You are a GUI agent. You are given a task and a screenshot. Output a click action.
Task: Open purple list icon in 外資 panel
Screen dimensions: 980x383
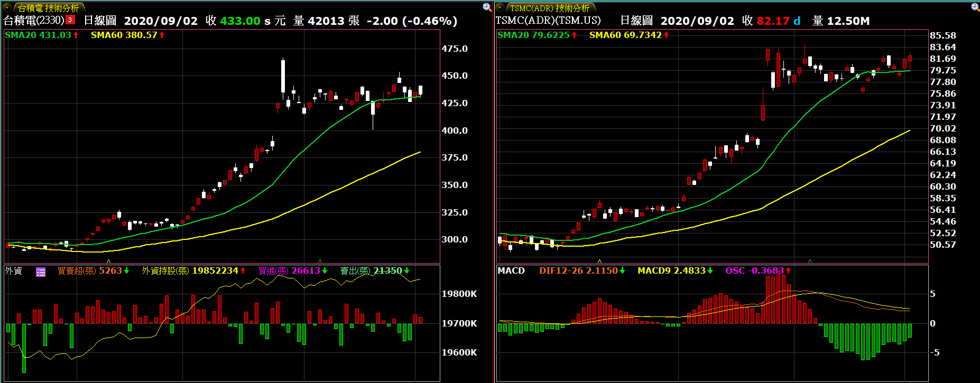(x=41, y=272)
